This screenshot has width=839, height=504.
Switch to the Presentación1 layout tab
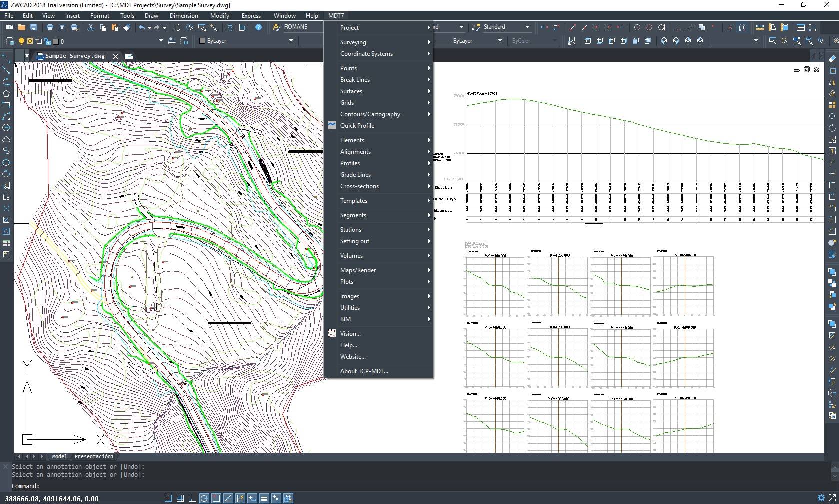click(x=94, y=456)
